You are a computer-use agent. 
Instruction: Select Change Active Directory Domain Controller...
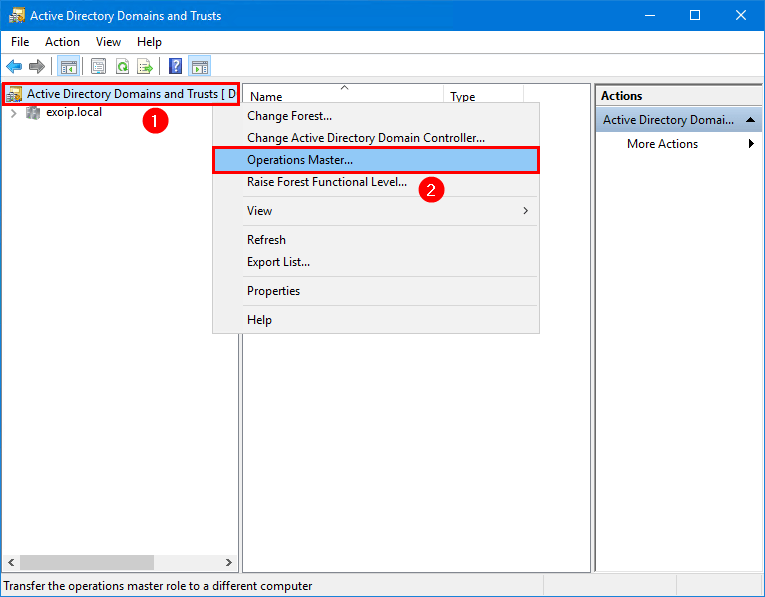376,138
